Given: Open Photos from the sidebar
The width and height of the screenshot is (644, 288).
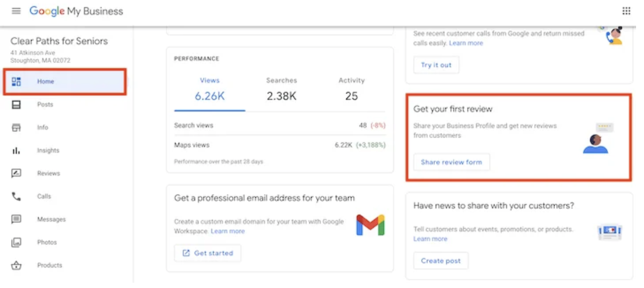Looking at the screenshot, I should click(47, 243).
